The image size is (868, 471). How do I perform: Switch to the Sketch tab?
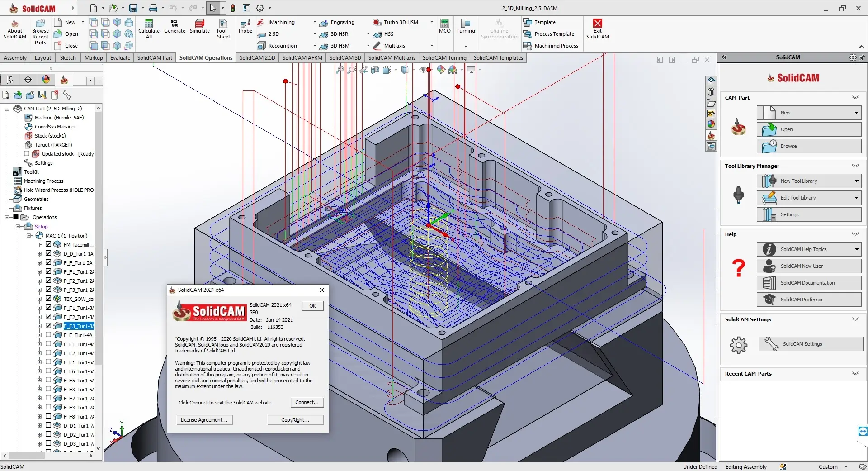point(68,58)
